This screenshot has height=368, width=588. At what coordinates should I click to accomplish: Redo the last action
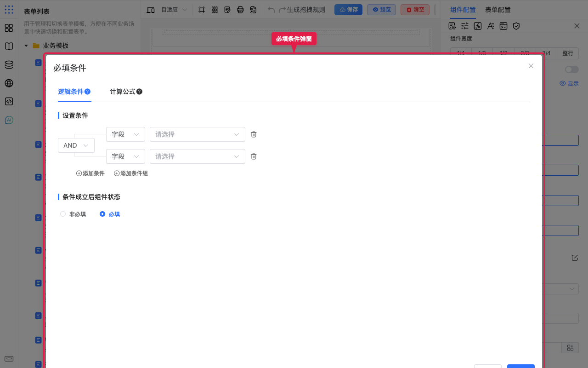click(x=283, y=10)
